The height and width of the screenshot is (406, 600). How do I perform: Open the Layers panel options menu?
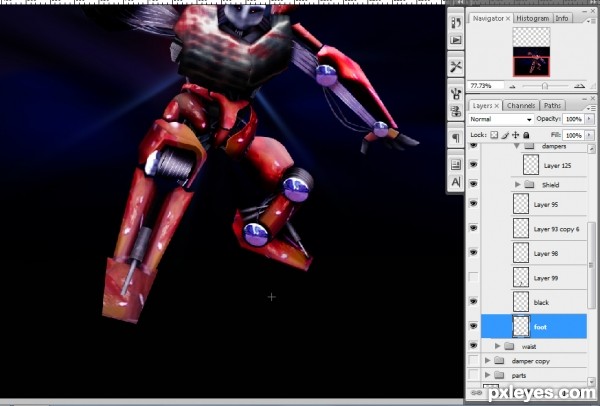tap(590, 109)
